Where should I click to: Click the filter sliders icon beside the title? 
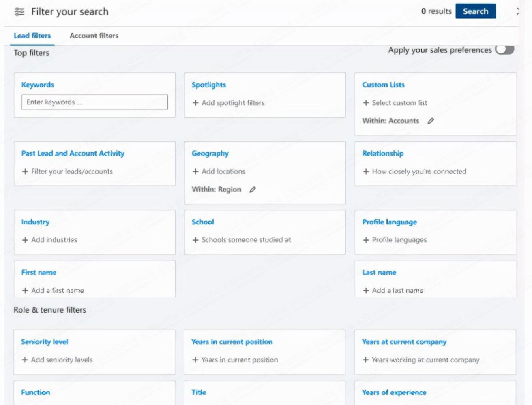point(19,12)
